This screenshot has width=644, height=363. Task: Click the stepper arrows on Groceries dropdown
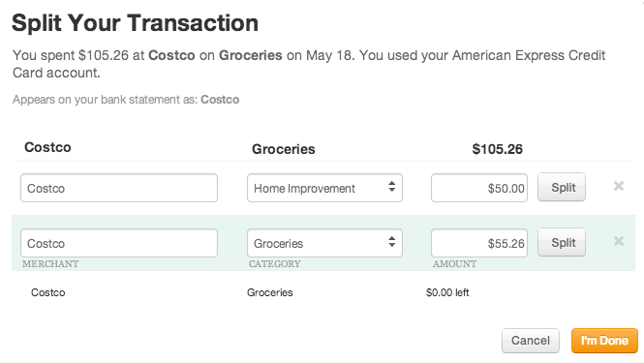392,242
